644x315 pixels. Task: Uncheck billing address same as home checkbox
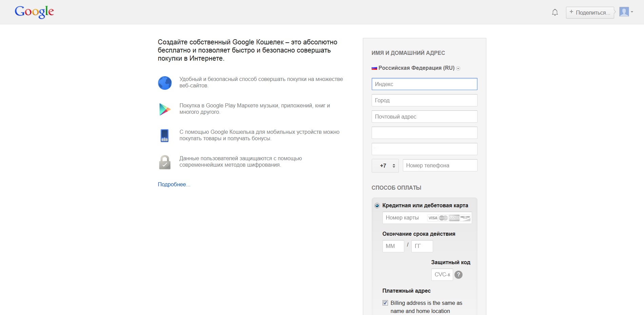coord(385,303)
